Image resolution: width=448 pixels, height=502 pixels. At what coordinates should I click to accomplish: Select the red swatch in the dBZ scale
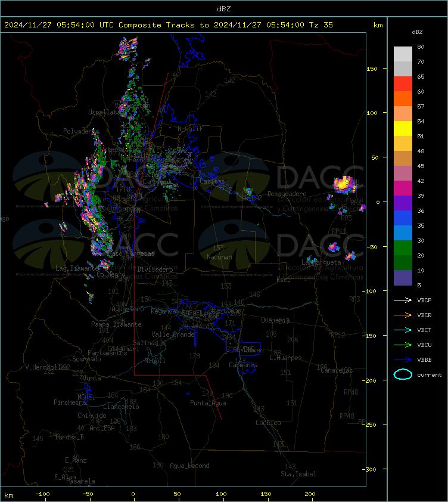coord(403,83)
